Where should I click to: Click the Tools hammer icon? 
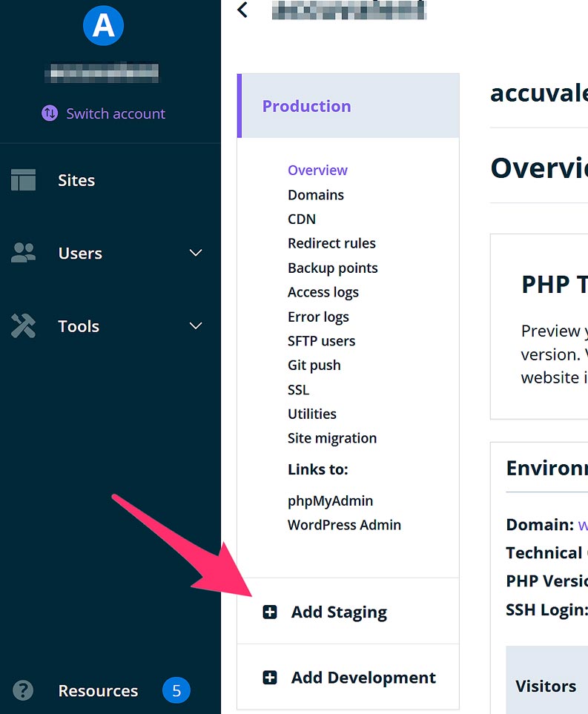pos(23,326)
